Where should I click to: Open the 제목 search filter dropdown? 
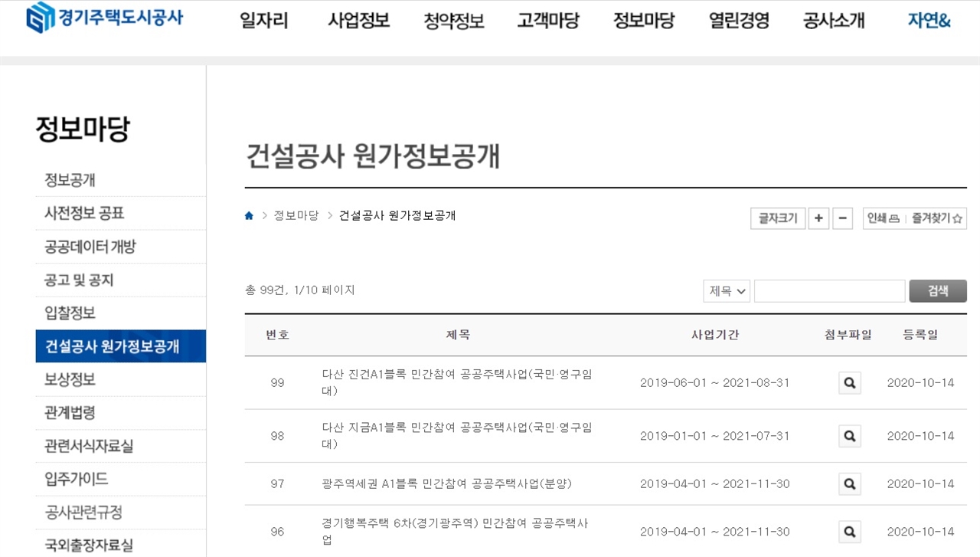click(727, 291)
